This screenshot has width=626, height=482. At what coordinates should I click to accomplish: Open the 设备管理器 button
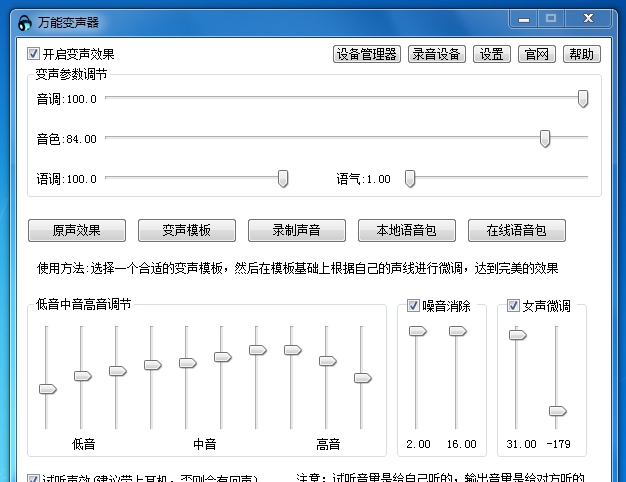pos(367,54)
